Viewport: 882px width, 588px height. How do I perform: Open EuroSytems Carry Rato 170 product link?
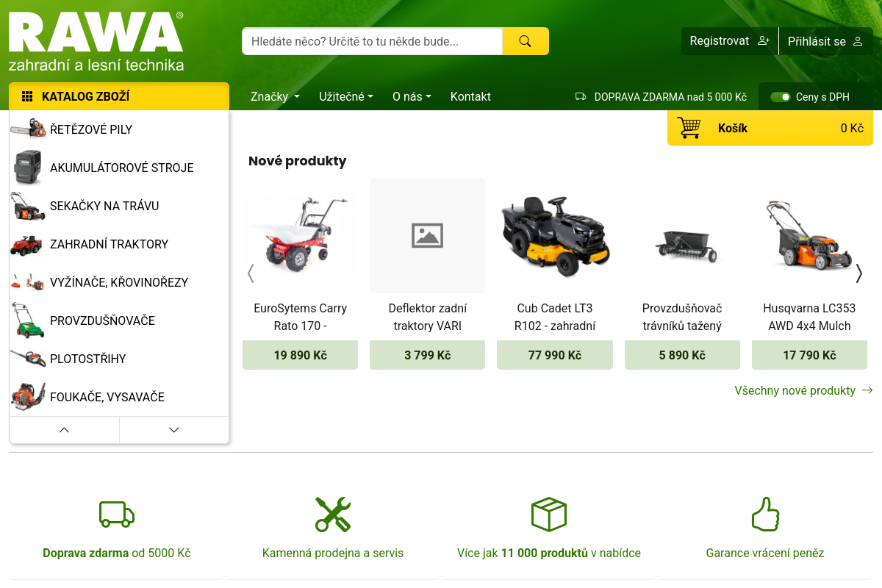(300, 317)
